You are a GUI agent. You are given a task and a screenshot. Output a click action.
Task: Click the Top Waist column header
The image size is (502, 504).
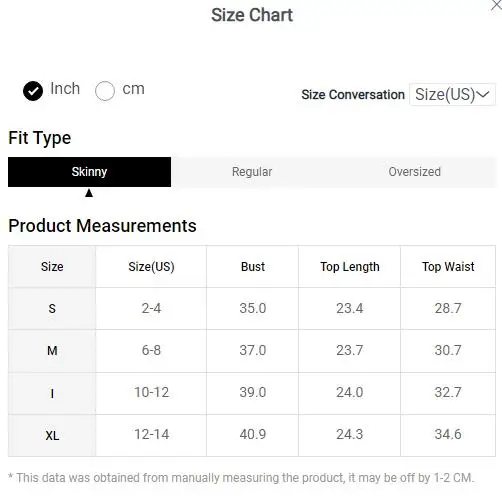(448, 267)
